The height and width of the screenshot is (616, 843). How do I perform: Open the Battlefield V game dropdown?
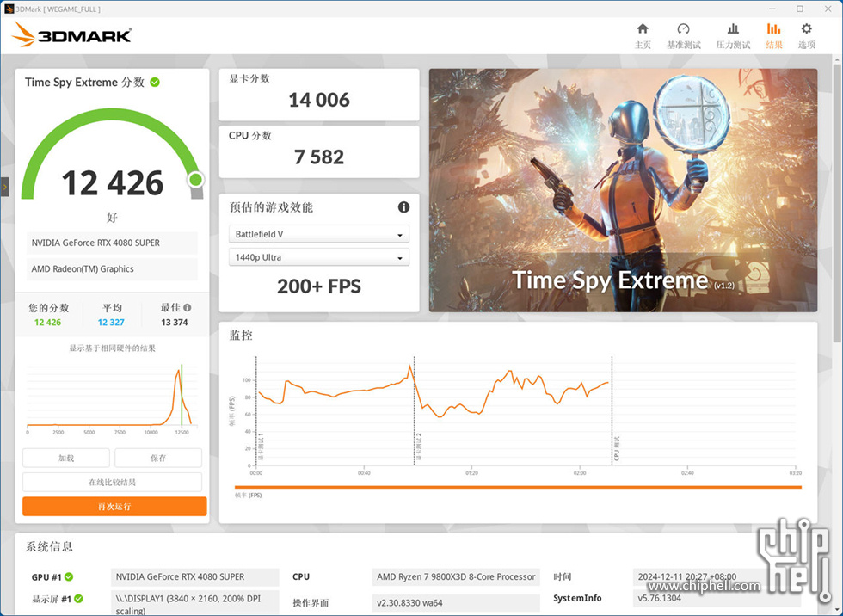pos(319,234)
